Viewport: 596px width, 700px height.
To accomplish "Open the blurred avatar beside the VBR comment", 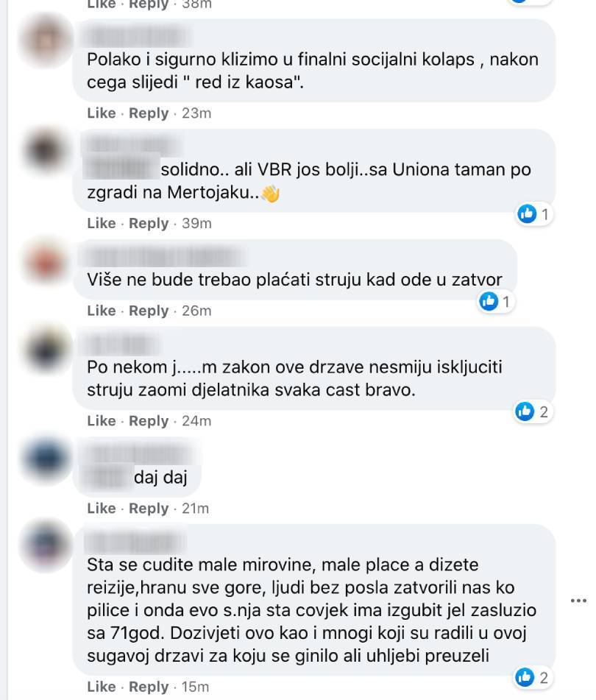I will point(46,151).
